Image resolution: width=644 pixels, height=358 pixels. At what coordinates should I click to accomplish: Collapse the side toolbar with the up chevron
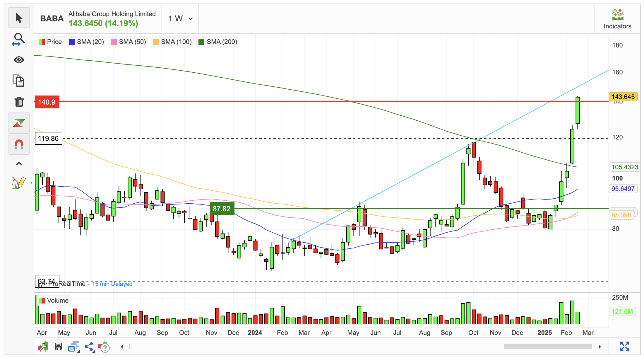coord(19,163)
